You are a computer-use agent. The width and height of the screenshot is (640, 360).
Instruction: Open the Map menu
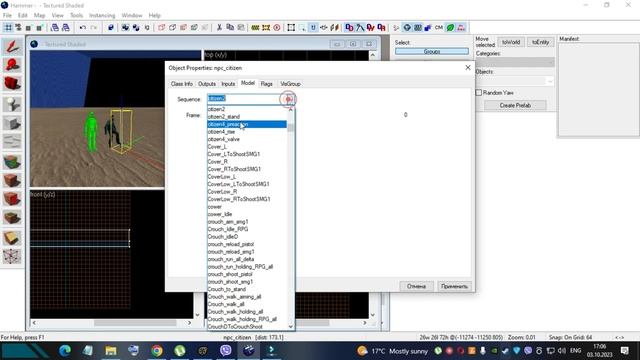[x=40, y=16]
